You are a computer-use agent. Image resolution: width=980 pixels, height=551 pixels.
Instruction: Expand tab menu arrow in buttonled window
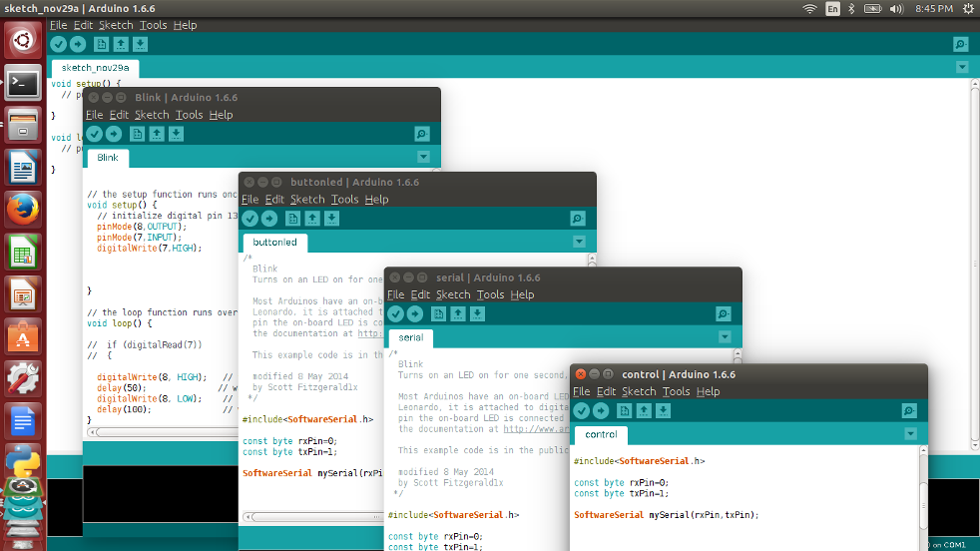pyautogui.click(x=579, y=242)
